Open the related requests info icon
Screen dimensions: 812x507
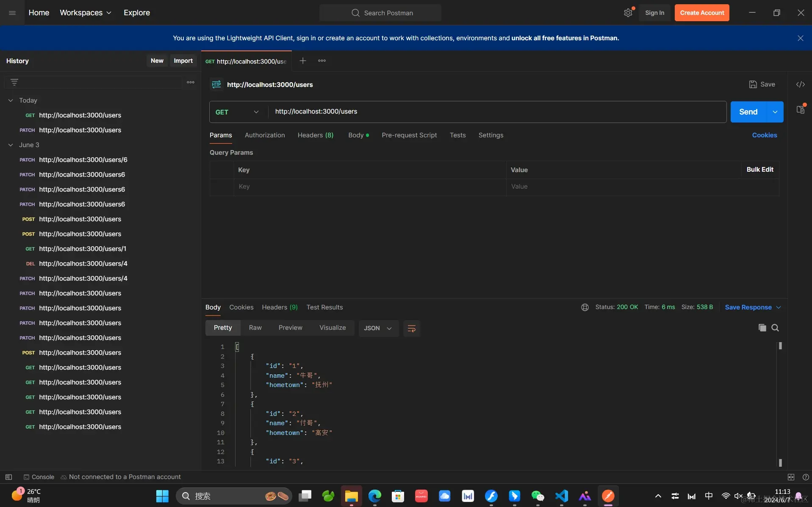coord(800,110)
